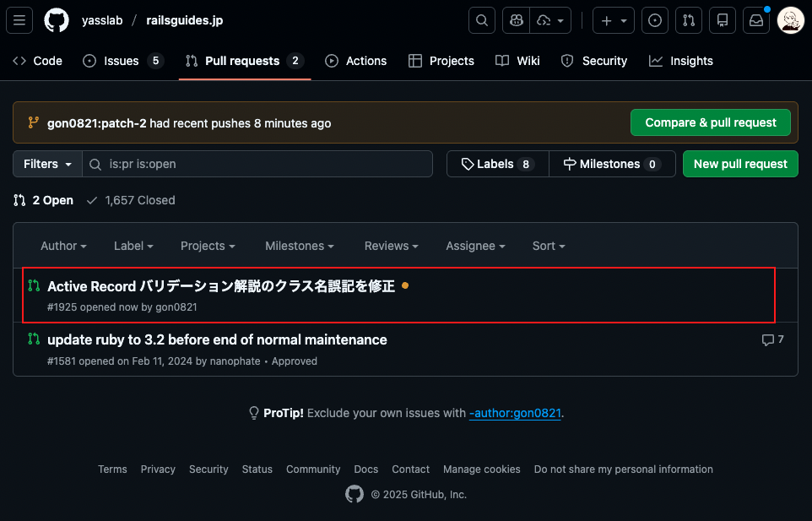812x521 pixels.
Task: Open the Filters dropdown
Action: [x=47, y=164]
